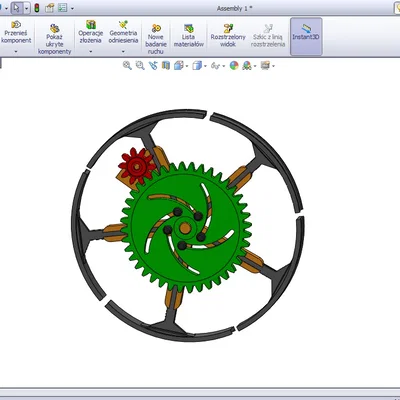Image resolution: width=400 pixels, height=400 pixels.
Task: Click the Display Style icon
Action: pos(197,65)
